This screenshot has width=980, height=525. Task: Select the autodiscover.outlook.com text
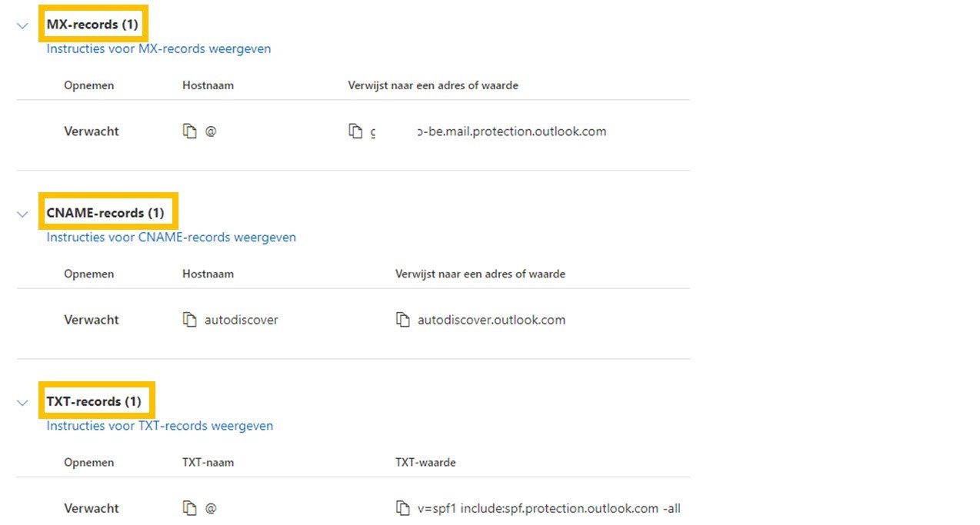(x=492, y=320)
